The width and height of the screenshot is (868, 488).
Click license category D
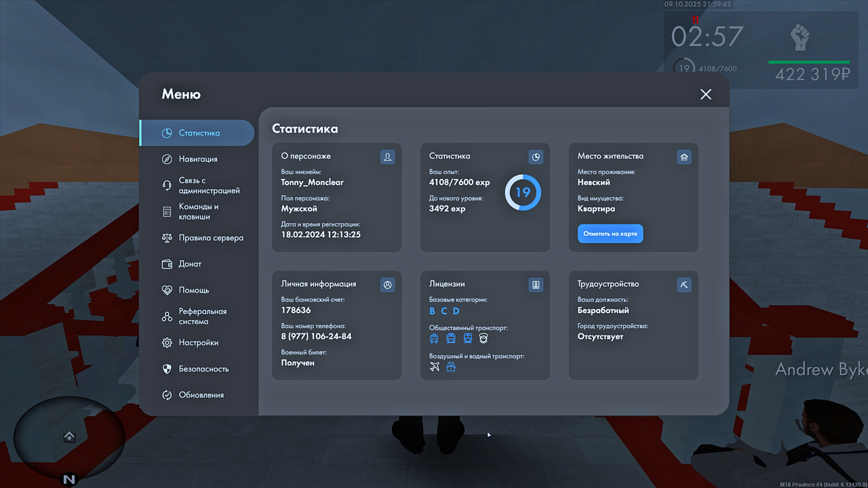click(456, 311)
